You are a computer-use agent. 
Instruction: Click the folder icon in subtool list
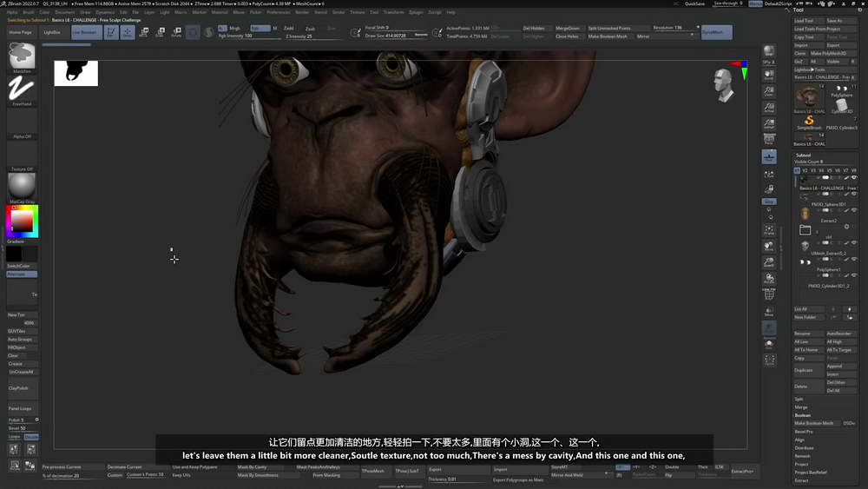805,229
